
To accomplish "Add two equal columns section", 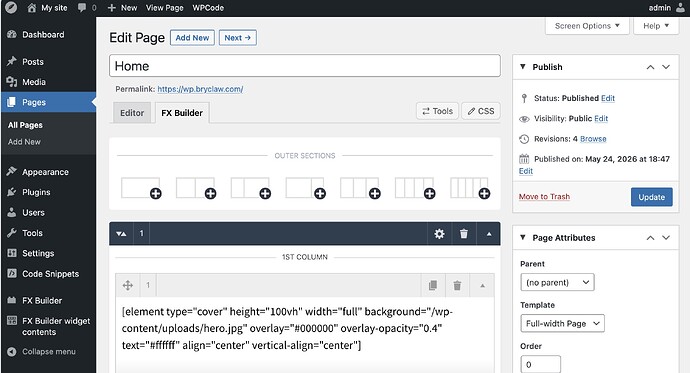I will pos(196,188).
